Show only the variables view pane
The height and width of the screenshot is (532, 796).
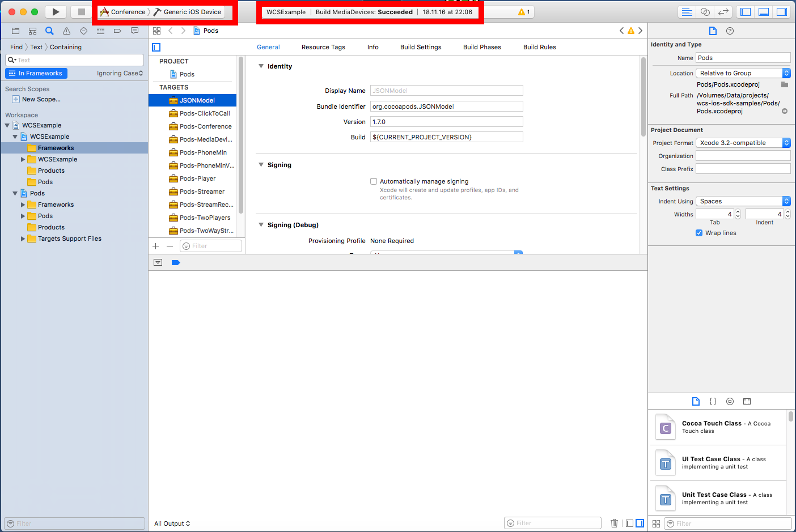pyautogui.click(x=629, y=523)
